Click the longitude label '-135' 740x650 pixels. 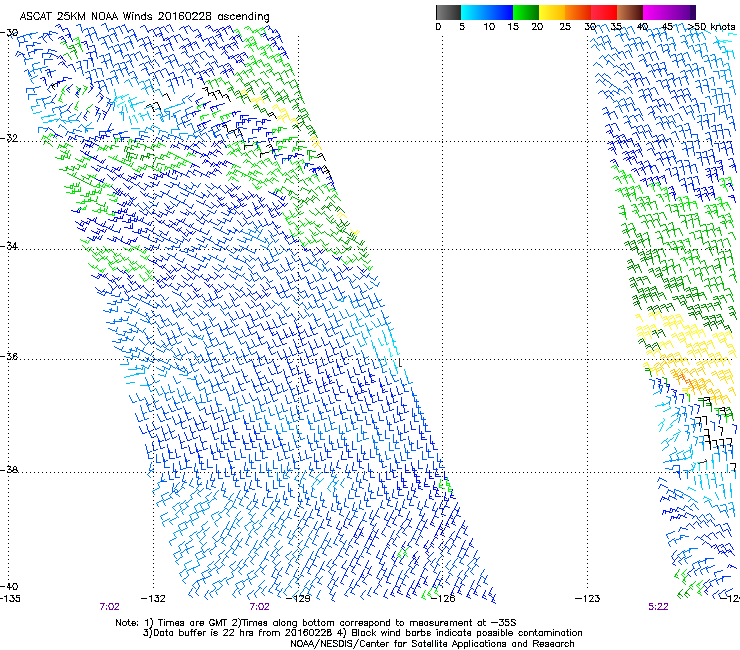coord(10,599)
